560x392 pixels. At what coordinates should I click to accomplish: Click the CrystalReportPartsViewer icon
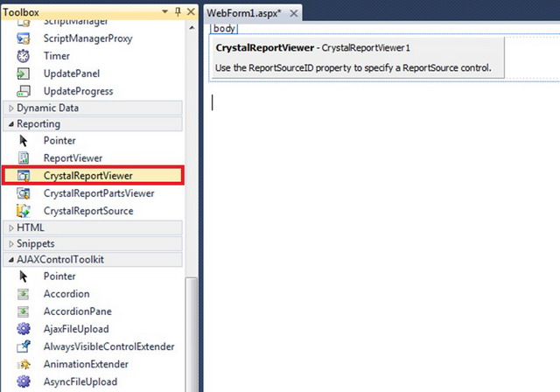(24, 193)
